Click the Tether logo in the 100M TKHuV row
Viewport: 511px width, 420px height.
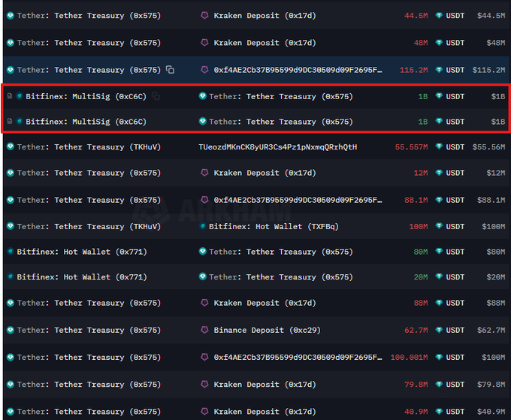11,226
